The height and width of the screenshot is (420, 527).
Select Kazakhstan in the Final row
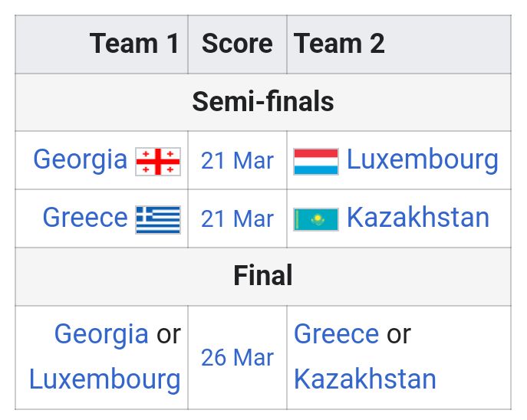[x=365, y=379]
